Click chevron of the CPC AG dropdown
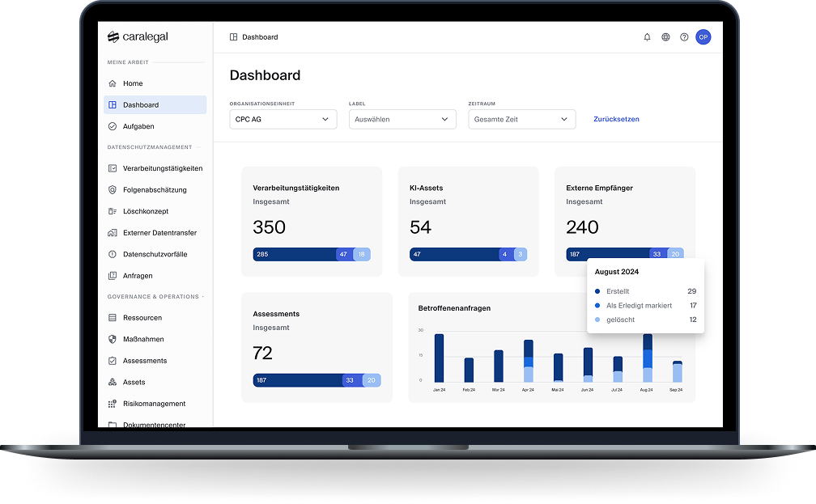The width and height of the screenshot is (816, 504). tap(325, 119)
